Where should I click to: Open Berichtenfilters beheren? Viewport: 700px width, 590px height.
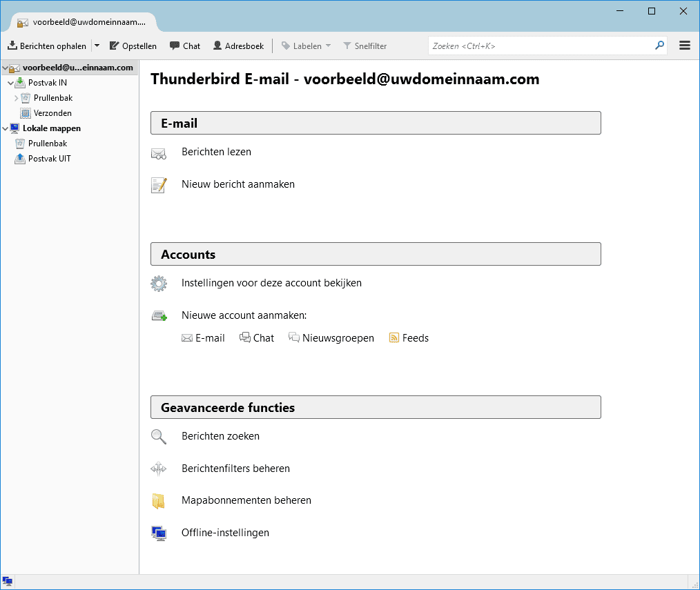click(235, 469)
